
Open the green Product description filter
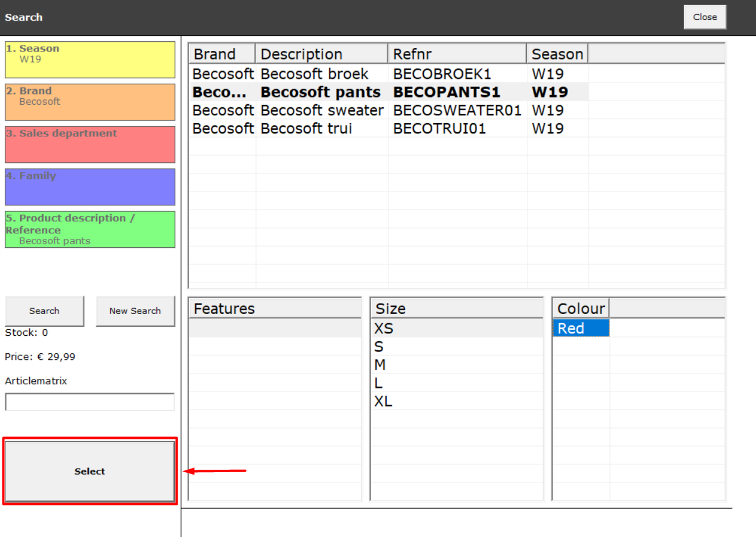tap(90, 230)
